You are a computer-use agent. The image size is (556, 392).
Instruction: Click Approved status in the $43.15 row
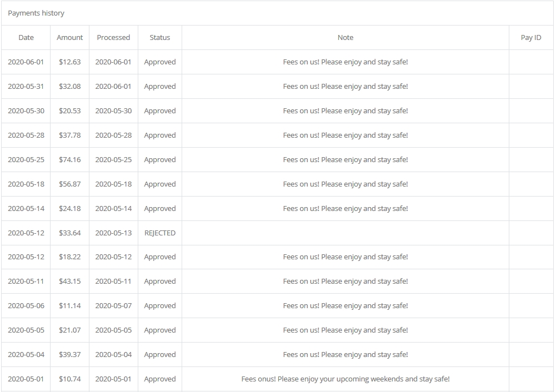tap(160, 282)
